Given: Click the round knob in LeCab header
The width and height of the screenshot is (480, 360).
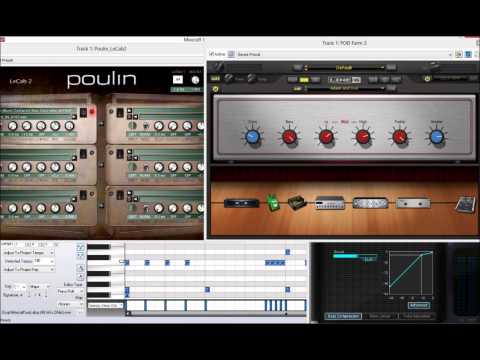Looking at the screenshot, I should (195, 80).
